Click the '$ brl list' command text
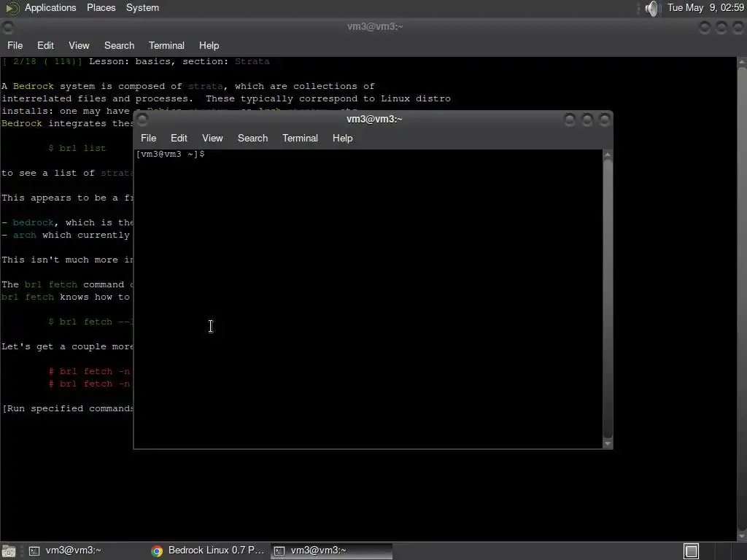The width and height of the screenshot is (747, 560). 77,148
